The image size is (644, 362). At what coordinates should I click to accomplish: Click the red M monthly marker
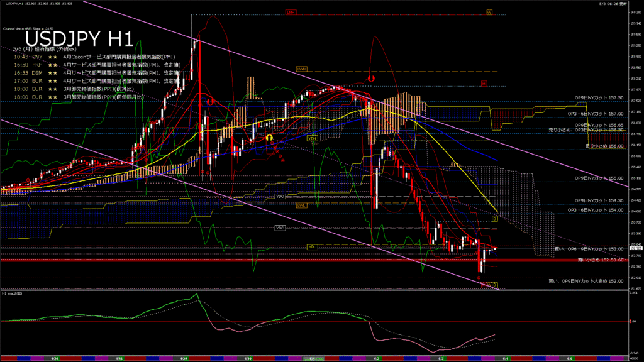(x=484, y=83)
